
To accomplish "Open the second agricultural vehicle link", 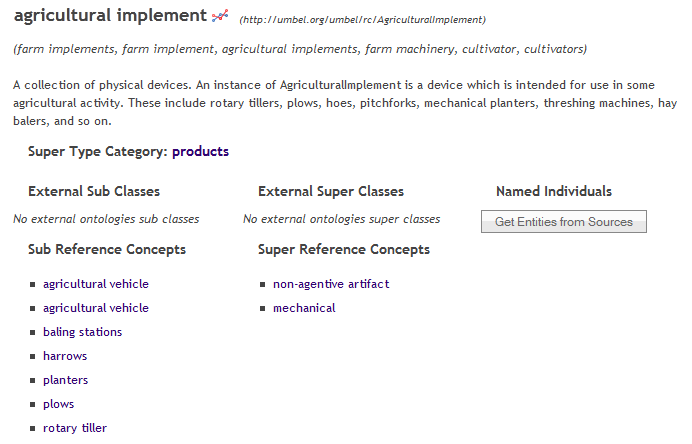I will (x=96, y=308).
